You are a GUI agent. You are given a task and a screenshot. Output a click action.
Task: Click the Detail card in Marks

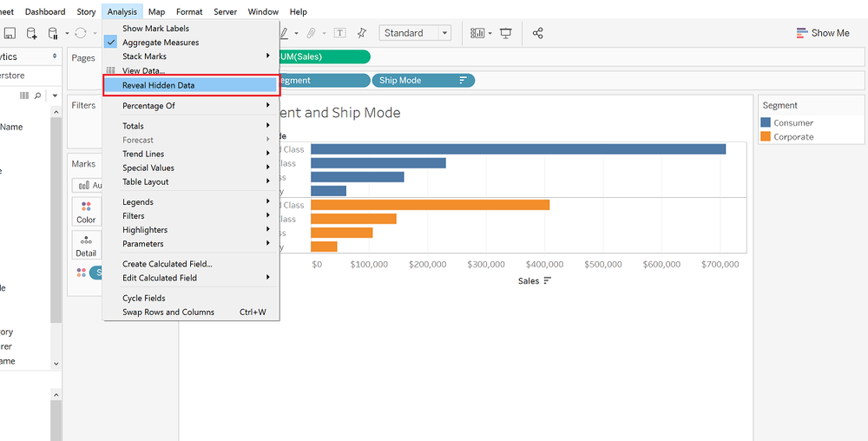[86, 245]
